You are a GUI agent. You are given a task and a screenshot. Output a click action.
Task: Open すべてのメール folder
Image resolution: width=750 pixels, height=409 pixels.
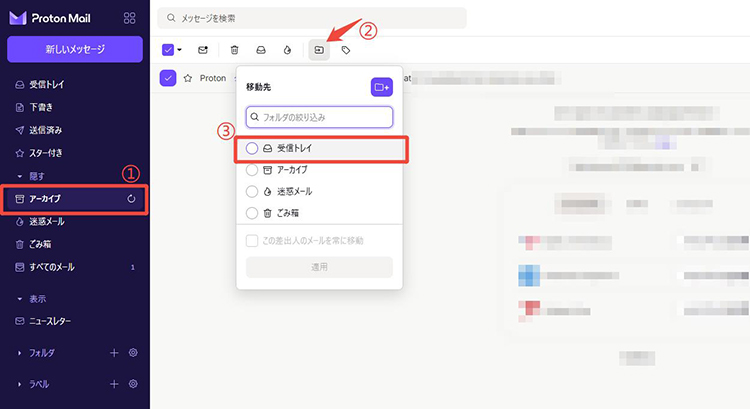click(75, 267)
